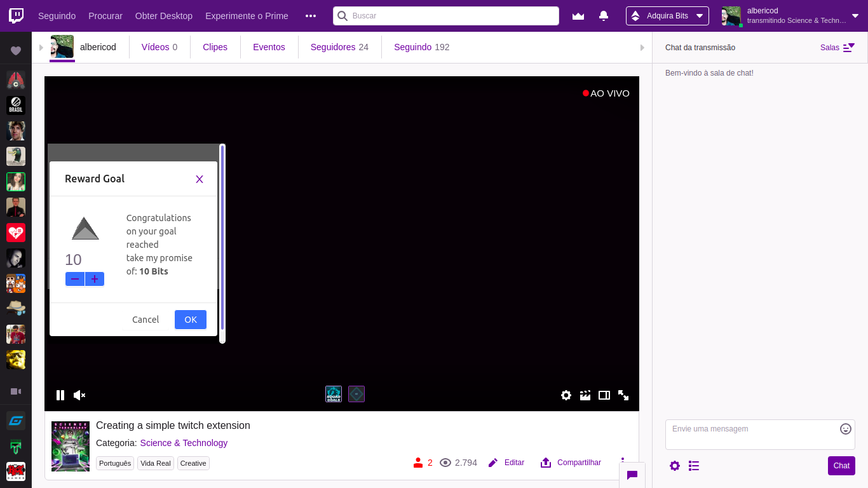Increase bits amount with plus button

(x=95, y=279)
